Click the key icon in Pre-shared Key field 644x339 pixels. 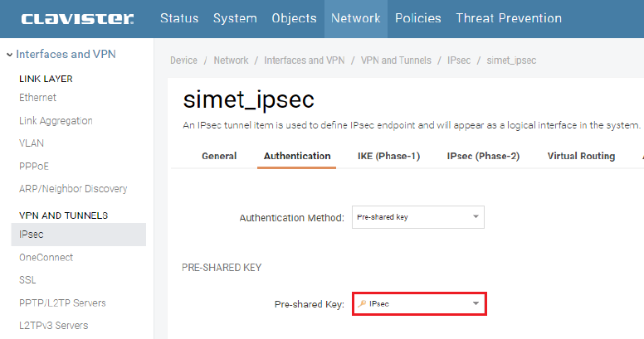coord(362,304)
